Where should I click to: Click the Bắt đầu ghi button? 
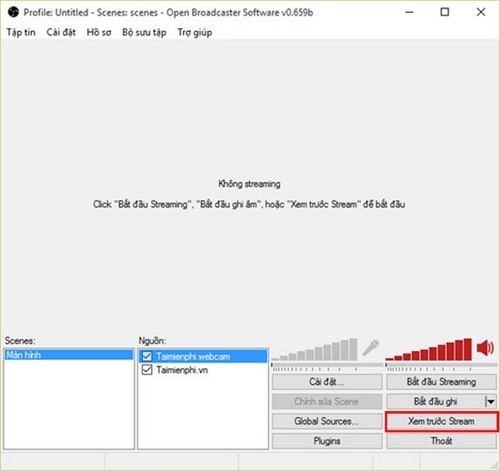(x=436, y=402)
